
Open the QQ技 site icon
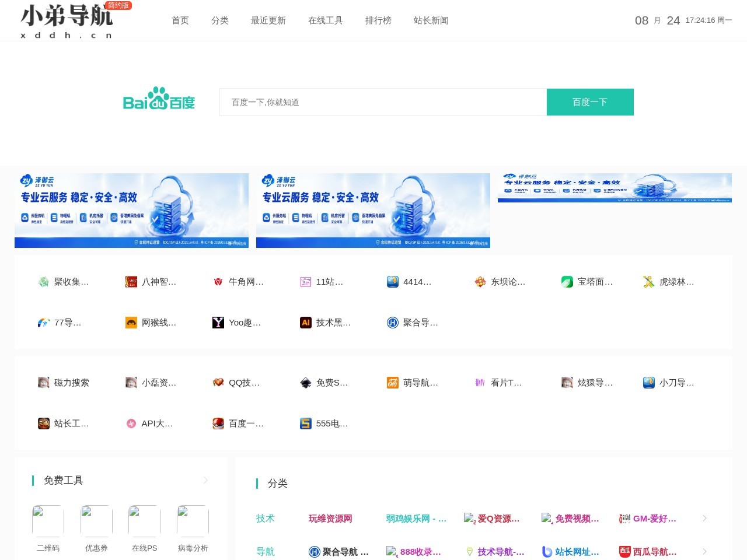point(218,383)
